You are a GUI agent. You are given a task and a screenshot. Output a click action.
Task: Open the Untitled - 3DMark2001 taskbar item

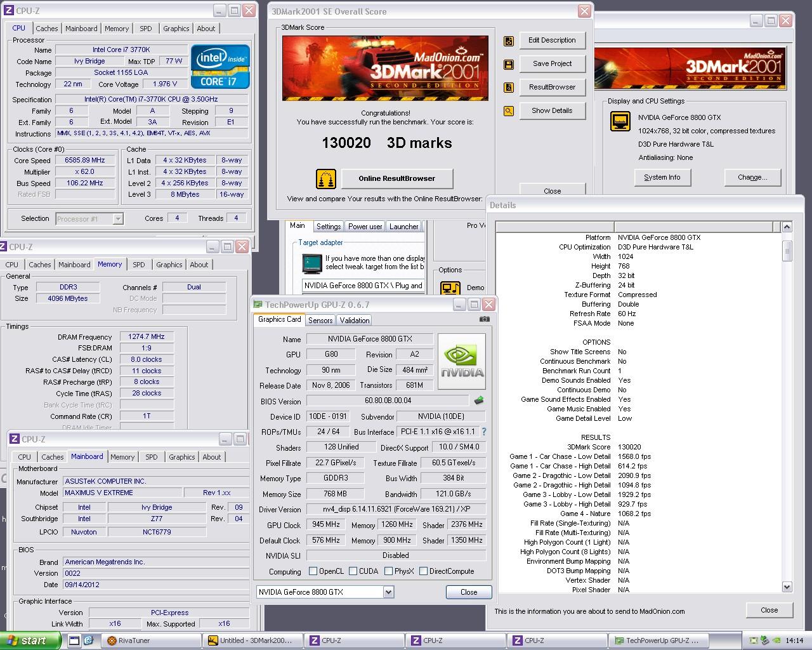(253, 640)
